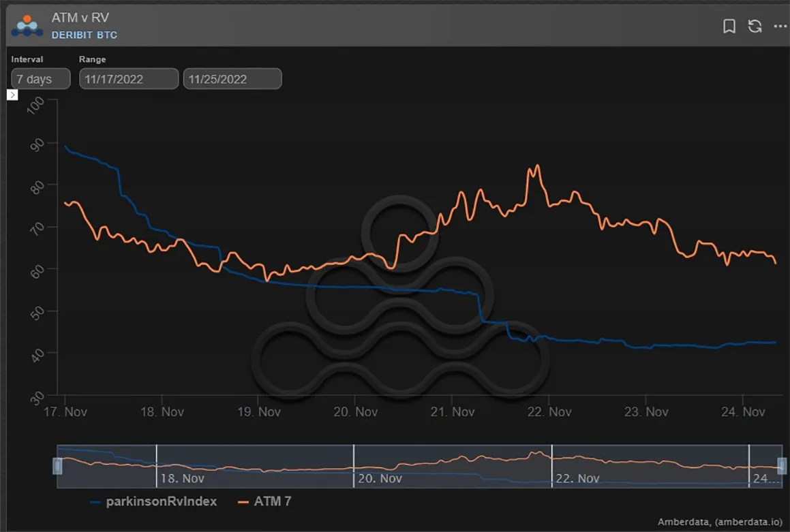790x532 pixels.
Task: Grab the left handle of the range navigator
Action: click(57, 466)
